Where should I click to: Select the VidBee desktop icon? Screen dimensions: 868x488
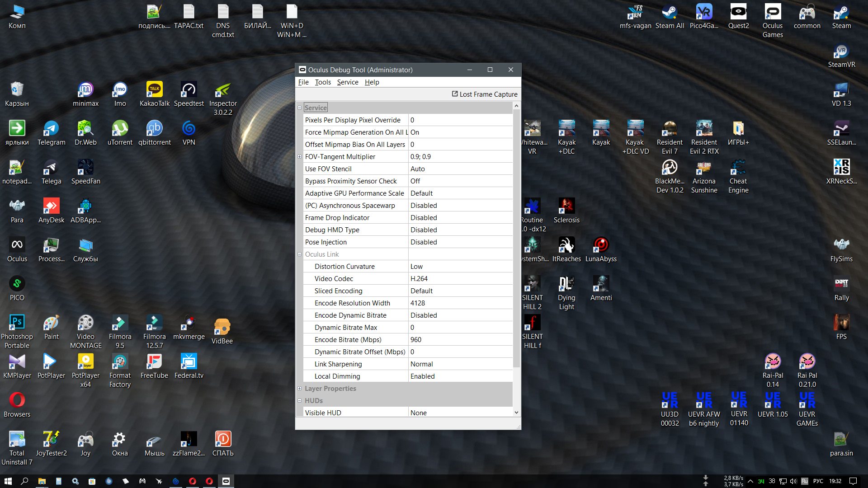click(x=222, y=332)
